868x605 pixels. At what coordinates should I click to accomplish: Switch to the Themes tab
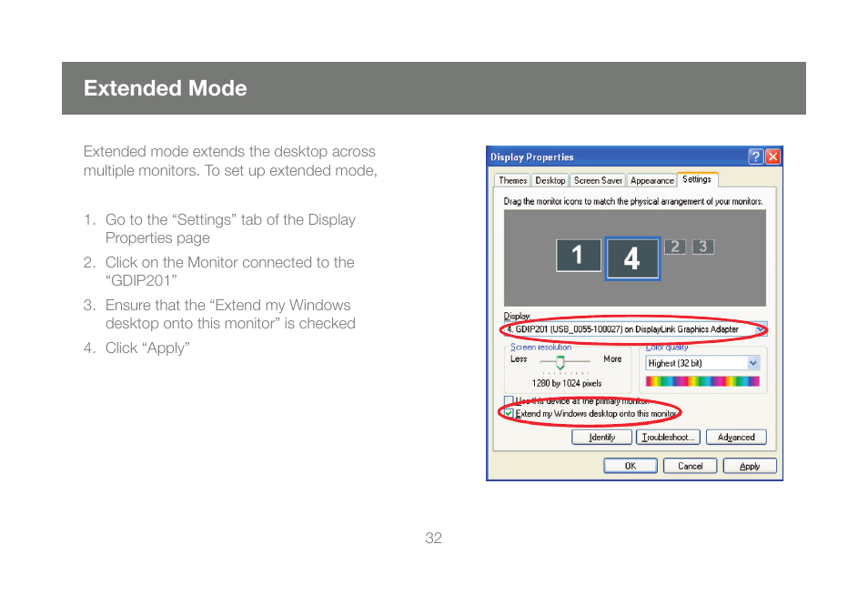[512, 180]
